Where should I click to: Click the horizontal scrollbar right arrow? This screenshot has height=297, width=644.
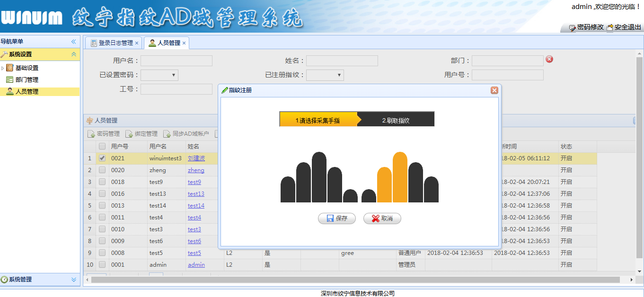click(x=632, y=280)
